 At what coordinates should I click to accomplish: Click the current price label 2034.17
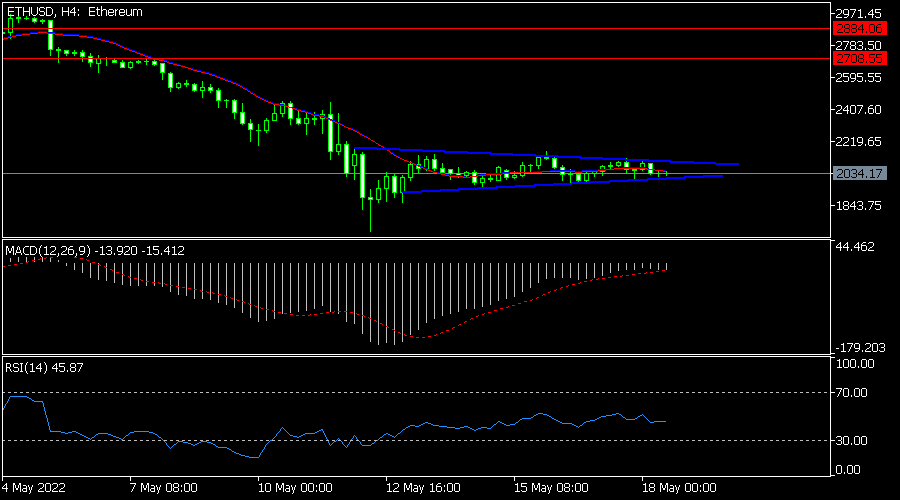(x=859, y=173)
